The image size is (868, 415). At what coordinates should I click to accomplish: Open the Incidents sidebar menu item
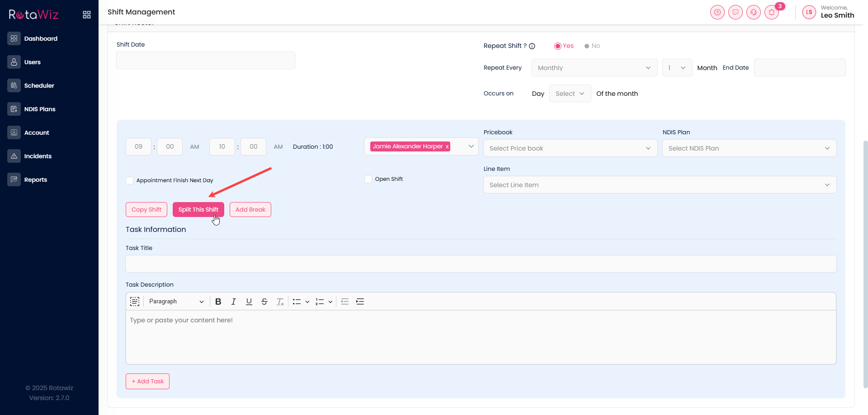[x=38, y=156]
